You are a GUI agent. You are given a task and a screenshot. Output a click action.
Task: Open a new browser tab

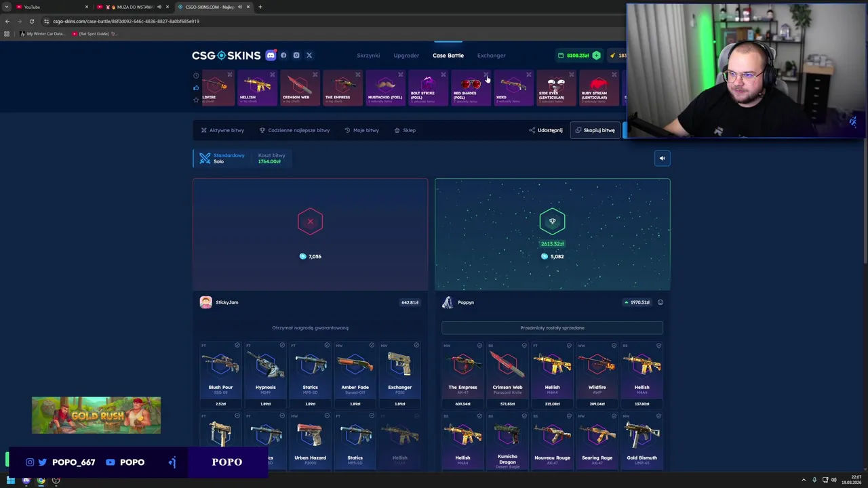pyautogui.click(x=260, y=7)
